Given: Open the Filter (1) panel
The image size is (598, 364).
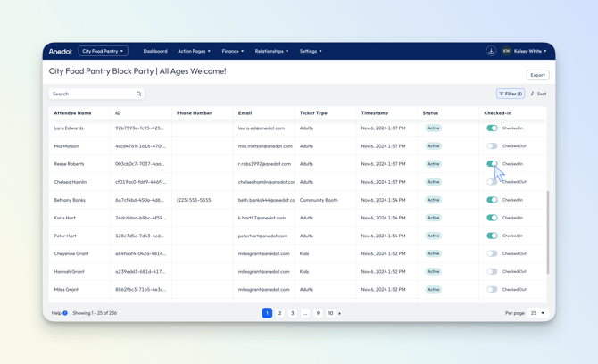Looking at the screenshot, I should tap(511, 94).
